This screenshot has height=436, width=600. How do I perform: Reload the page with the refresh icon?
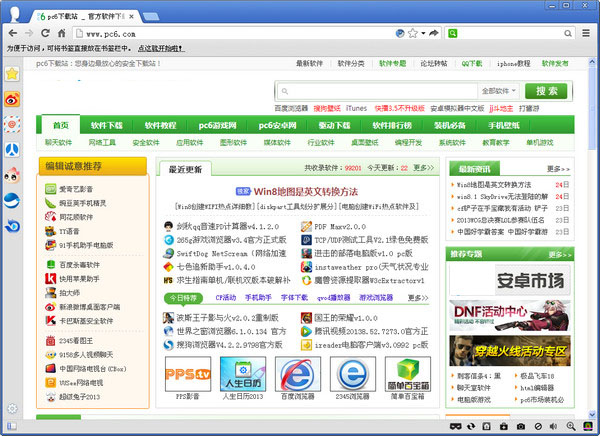click(45, 33)
